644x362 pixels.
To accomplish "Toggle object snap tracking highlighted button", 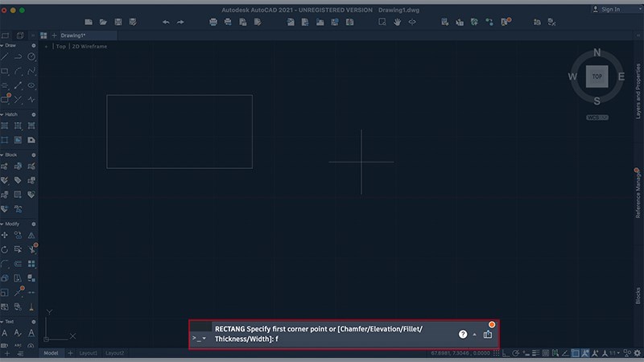I will 585,353.
